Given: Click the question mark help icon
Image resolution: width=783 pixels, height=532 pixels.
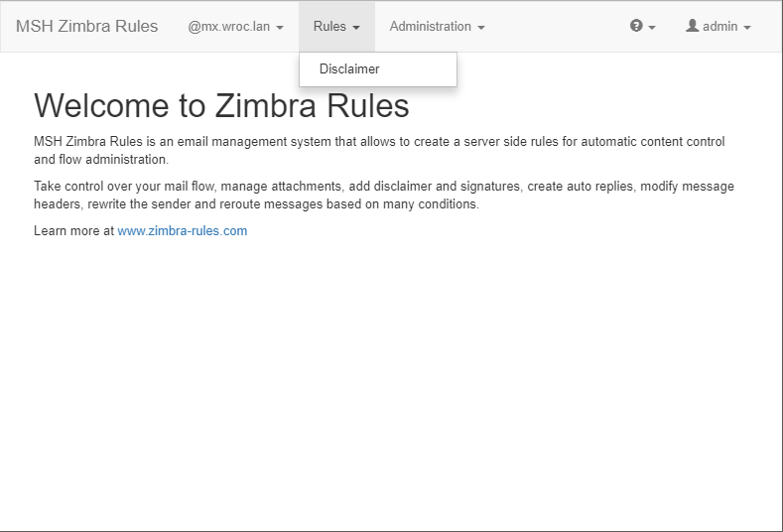Looking at the screenshot, I should [636, 26].
